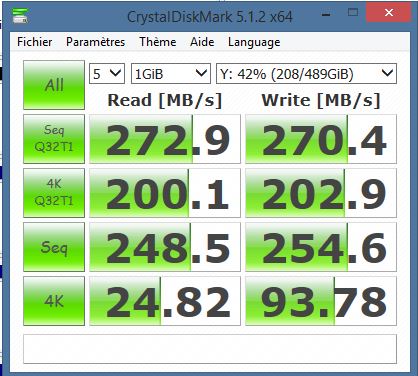Screen dimensions: 418x376
Task: Select the Seq read value 248.5
Action: tap(165, 247)
